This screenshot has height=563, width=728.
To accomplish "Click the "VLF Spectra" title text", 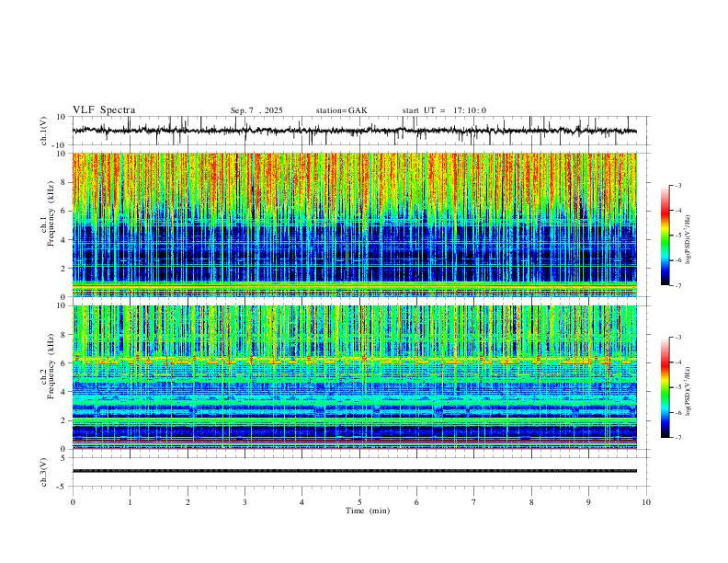I will click(x=104, y=110).
